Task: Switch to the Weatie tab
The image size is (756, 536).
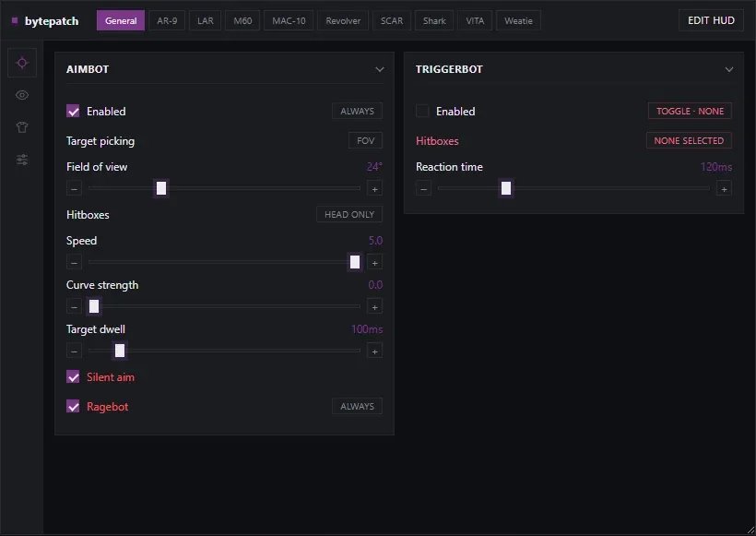Action: 518,20
